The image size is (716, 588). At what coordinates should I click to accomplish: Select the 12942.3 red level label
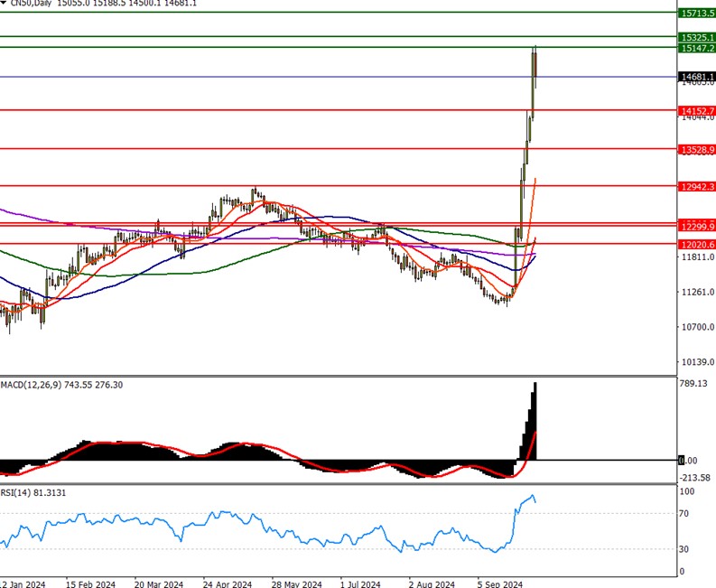[x=695, y=186]
